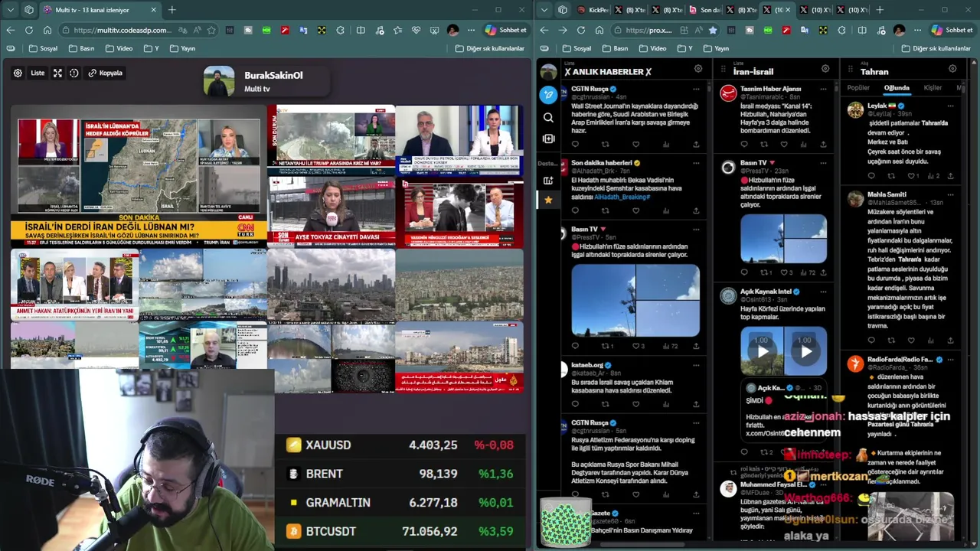Like the Leylak post in Tahran column
980x551 pixels.
pyautogui.click(x=913, y=176)
